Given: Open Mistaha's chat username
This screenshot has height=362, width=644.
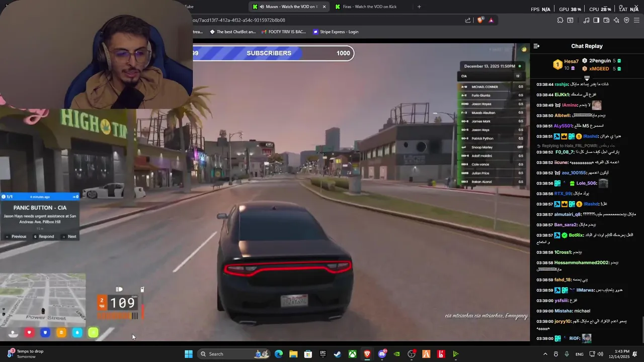Looking at the screenshot, I should 563,311.
